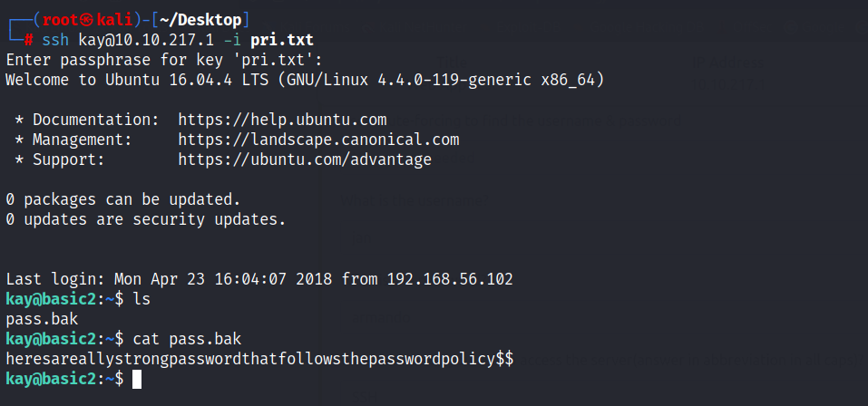The height and width of the screenshot is (406, 868).
Task: Select the kay@10.10.217.1 address in the ssh command
Action: tap(146, 40)
